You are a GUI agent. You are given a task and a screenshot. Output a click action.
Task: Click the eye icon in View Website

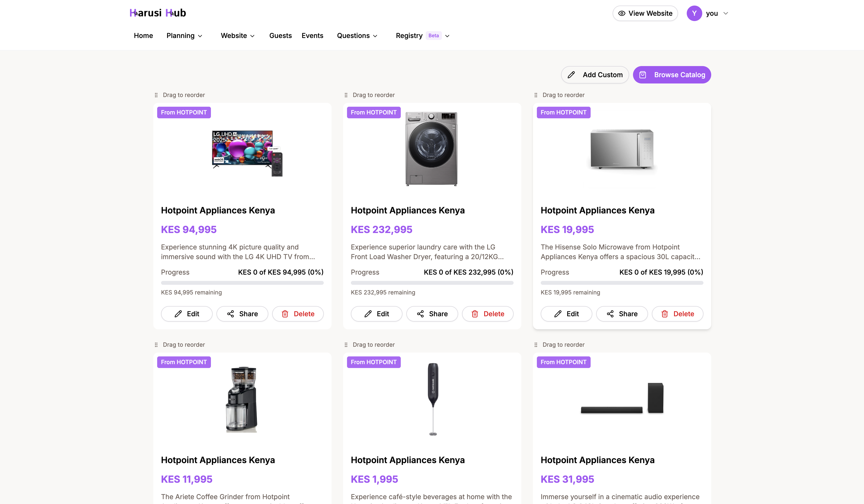point(622,13)
